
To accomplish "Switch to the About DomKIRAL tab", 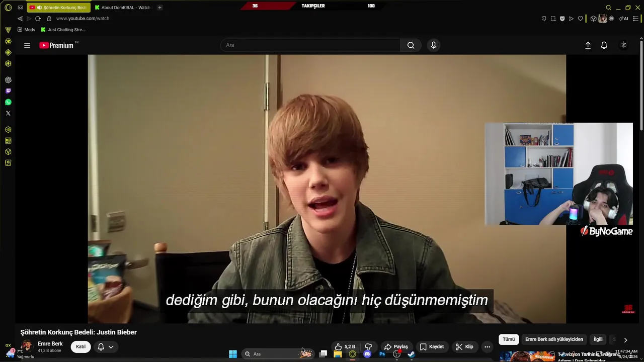I will (x=122, y=8).
